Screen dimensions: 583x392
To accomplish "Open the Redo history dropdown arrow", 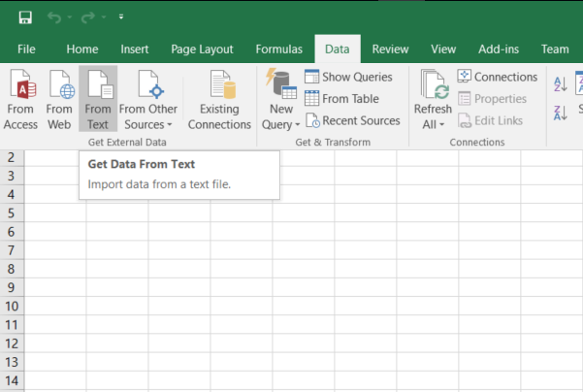I will 104,17.
